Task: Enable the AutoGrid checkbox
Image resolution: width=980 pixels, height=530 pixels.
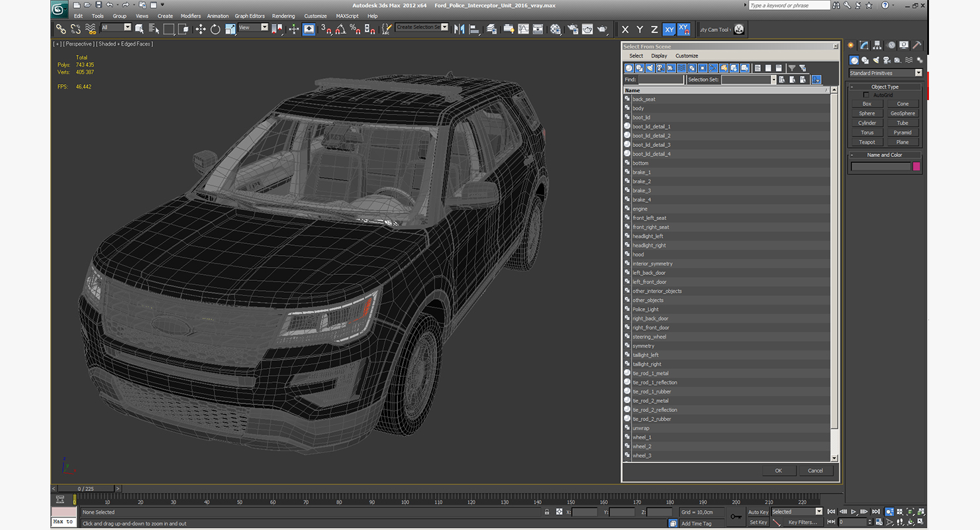Action: point(866,95)
